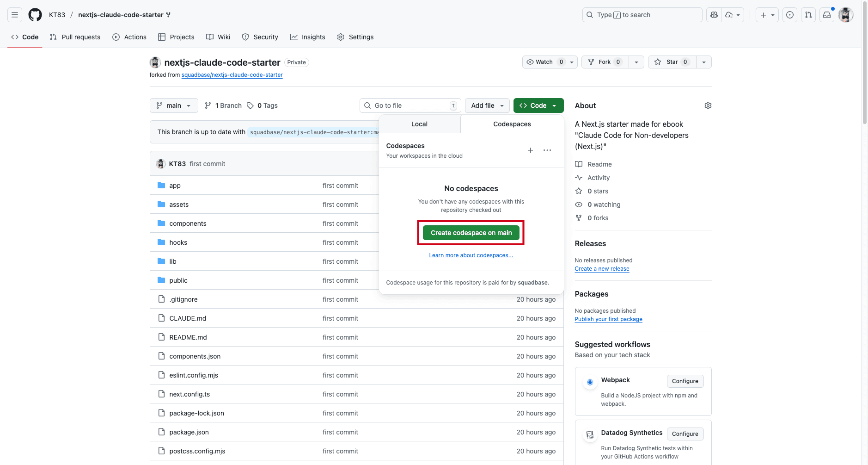
Task: Open the notifications inbox icon
Action: (x=827, y=15)
